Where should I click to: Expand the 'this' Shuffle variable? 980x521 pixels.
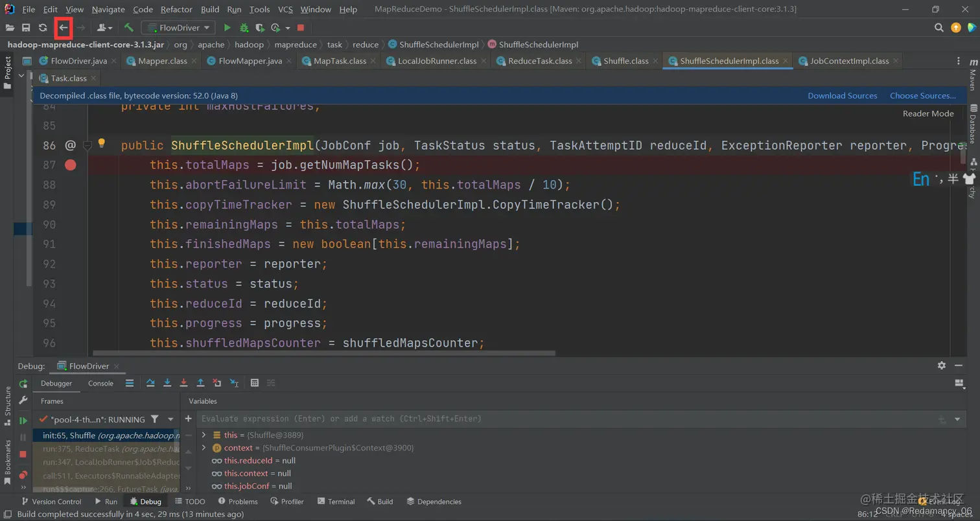(x=204, y=435)
